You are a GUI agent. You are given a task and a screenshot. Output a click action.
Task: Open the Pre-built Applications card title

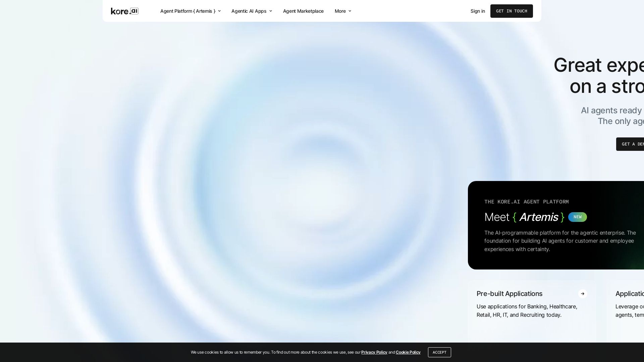point(509,294)
